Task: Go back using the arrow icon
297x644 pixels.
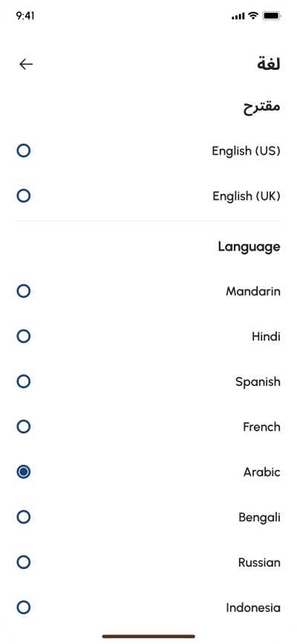Action: 26,64
